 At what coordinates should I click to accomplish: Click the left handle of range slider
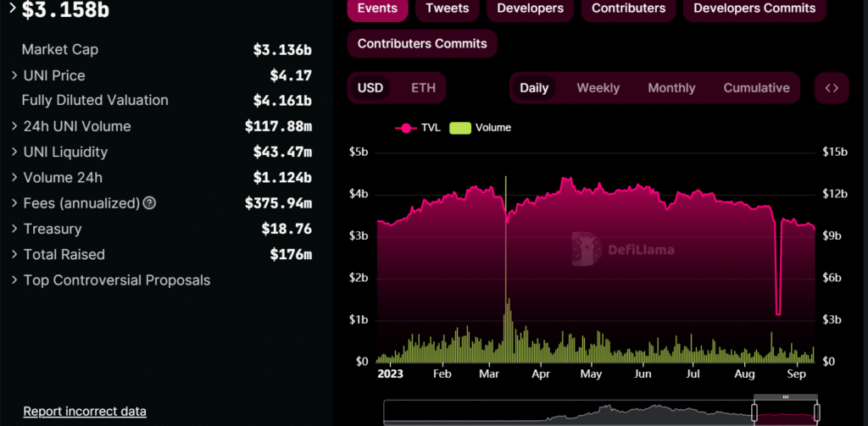click(754, 412)
